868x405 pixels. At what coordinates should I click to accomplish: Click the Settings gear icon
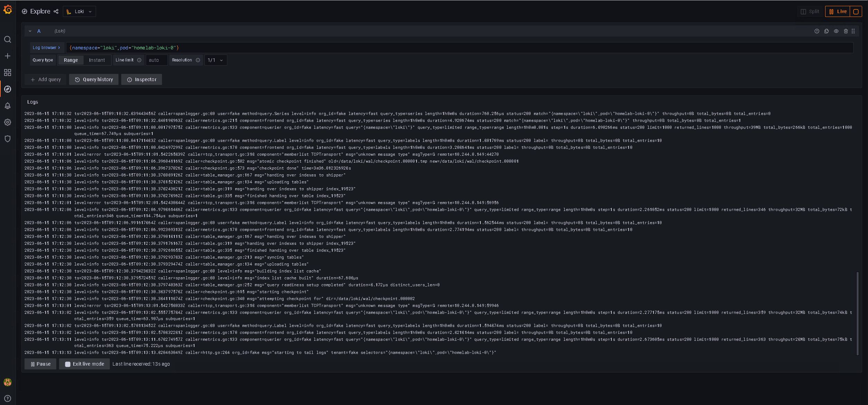coord(8,122)
